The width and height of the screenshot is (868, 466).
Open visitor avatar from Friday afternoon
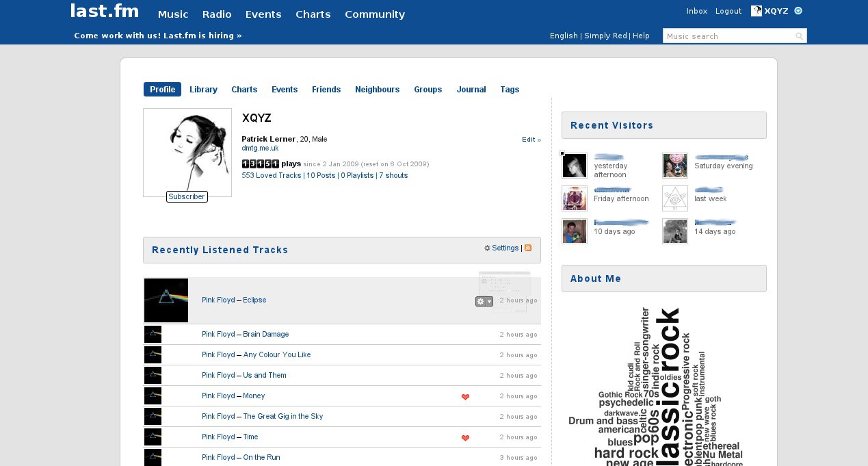point(575,198)
